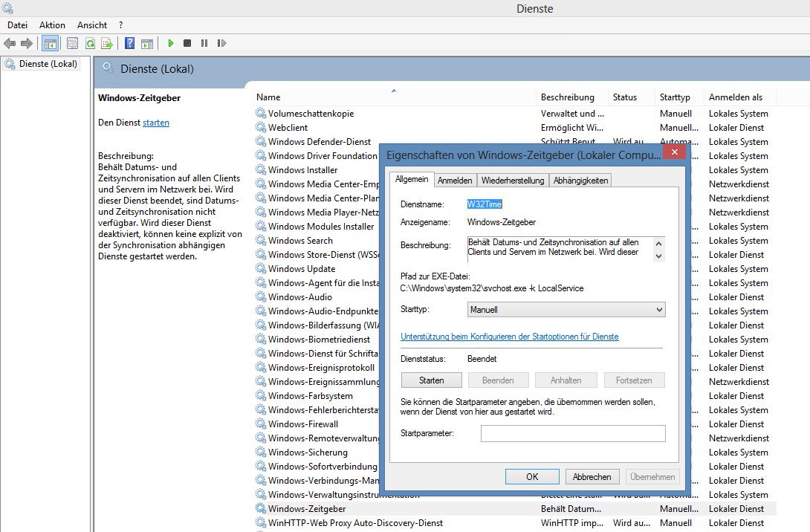Go back using the toolbar back arrow
The width and height of the screenshot is (810, 532).
pyautogui.click(x=10, y=43)
